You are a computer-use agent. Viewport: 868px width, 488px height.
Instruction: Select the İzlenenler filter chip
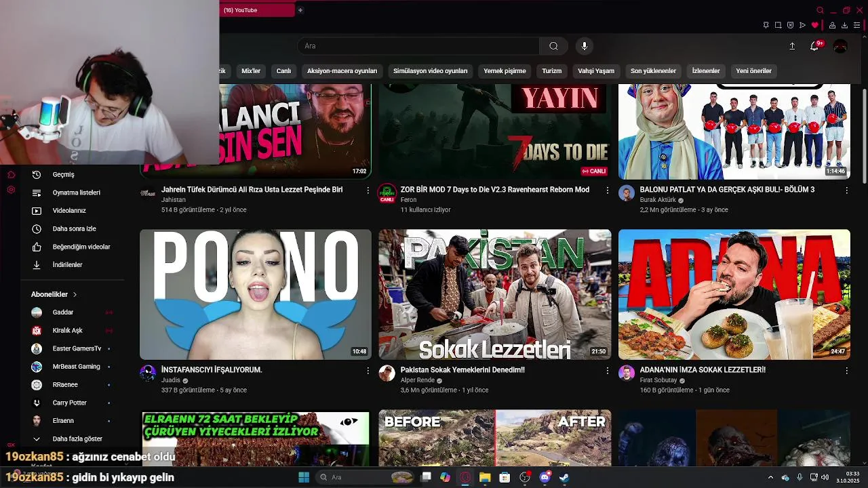(706, 70)
